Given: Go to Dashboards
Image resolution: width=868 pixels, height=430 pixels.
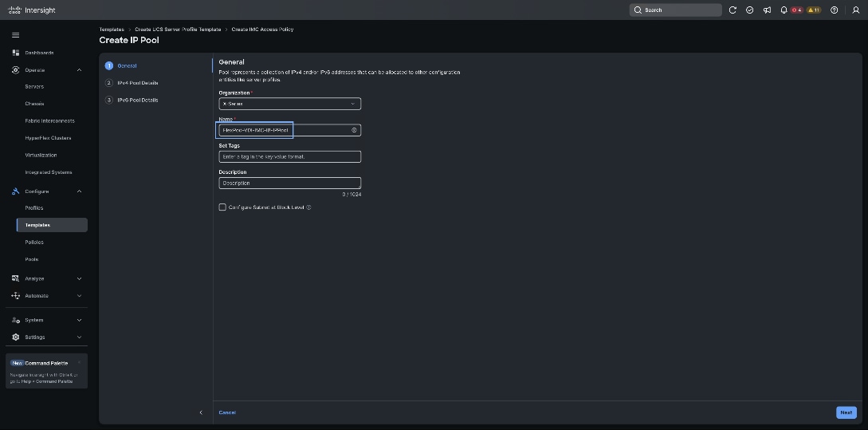Looking at the screenshot, I should (x=39, y=53).
